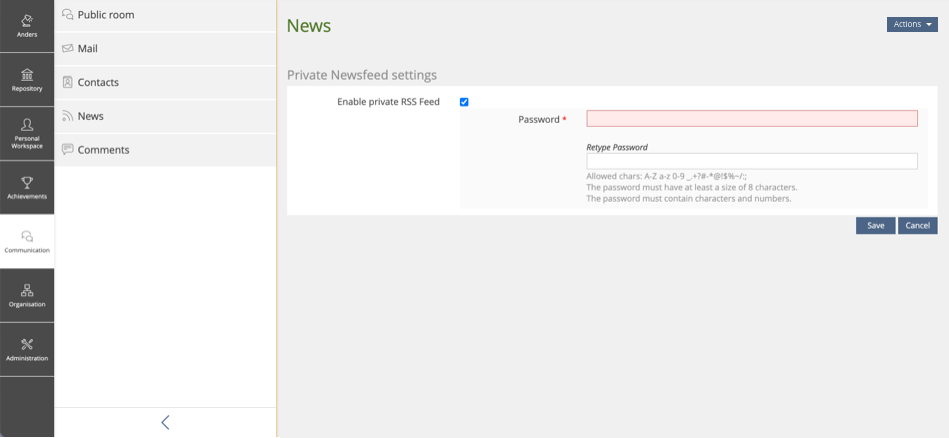Save the newsfeed settings

[x=875, y=226]
